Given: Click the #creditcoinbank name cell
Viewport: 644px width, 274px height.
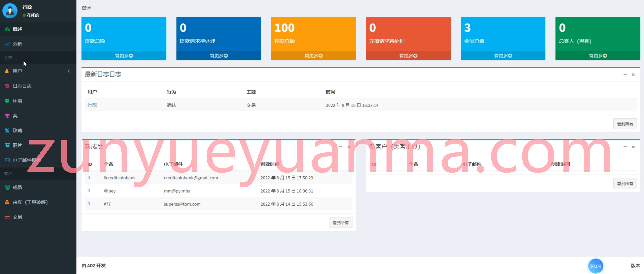Looking at the screenshot, I should [119, 178].
